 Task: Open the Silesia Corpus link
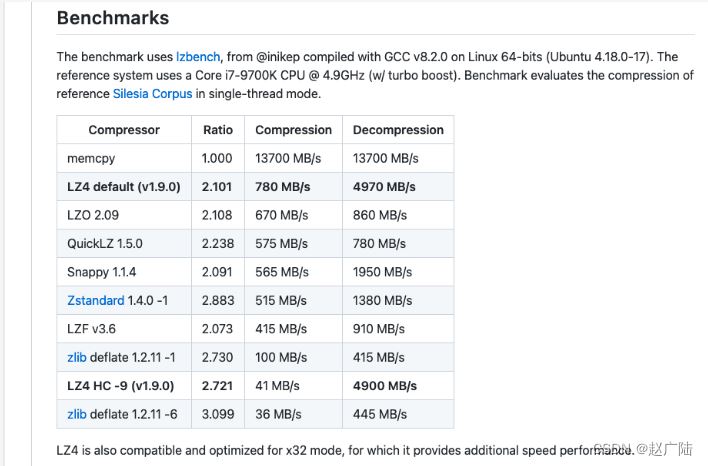click(x=153, y=94)
